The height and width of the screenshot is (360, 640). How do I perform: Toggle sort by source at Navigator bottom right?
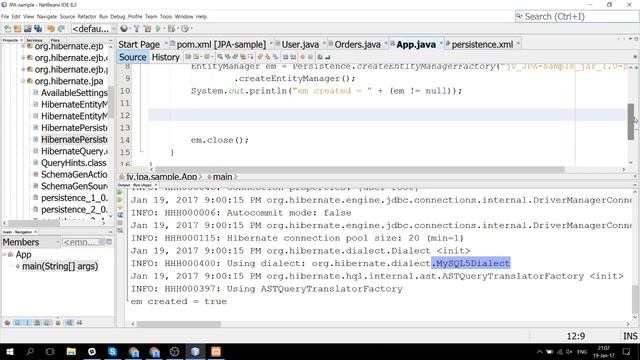pos(79,323)
